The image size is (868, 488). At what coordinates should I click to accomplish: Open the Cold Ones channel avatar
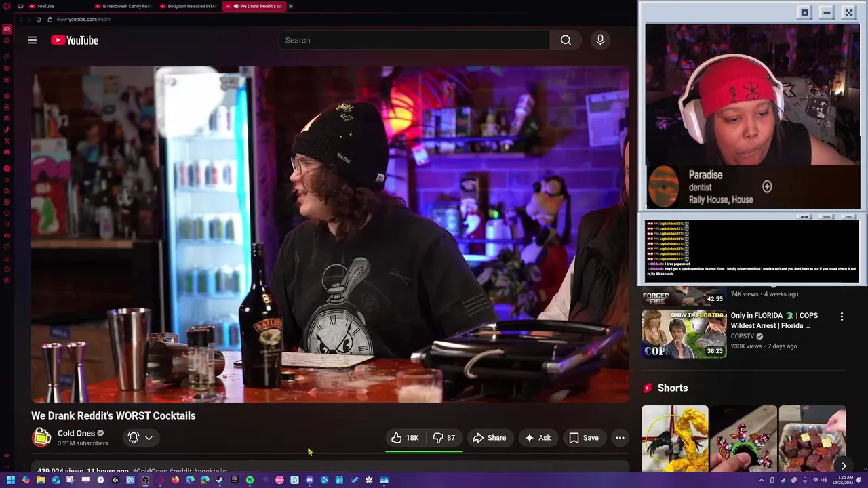(41, 438)
